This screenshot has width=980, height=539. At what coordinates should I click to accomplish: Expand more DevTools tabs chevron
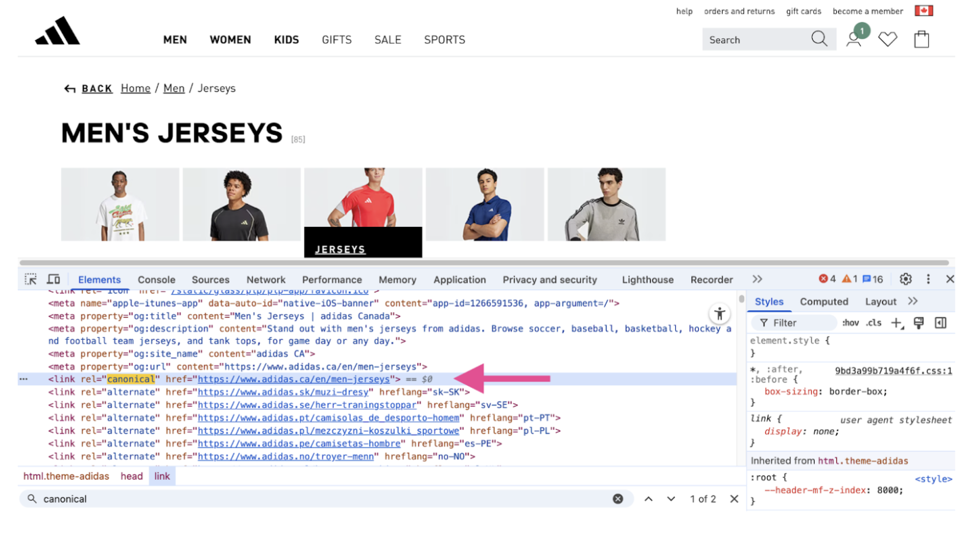pos(757,279)
